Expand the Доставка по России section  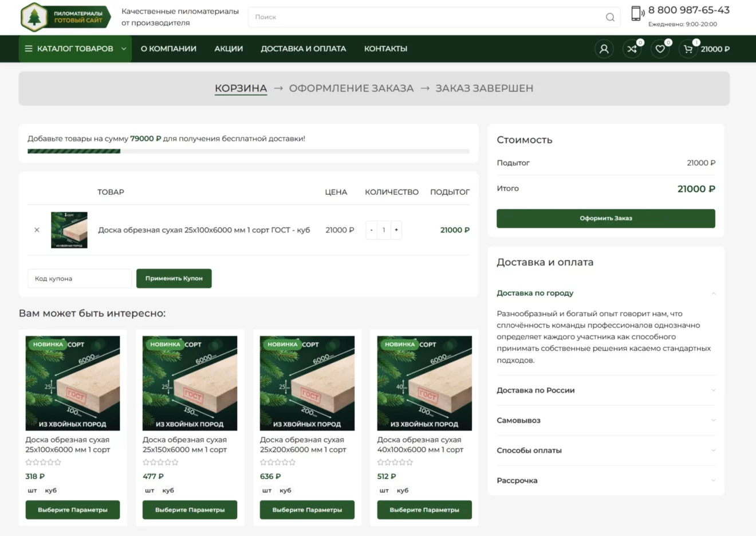[606, 390]
